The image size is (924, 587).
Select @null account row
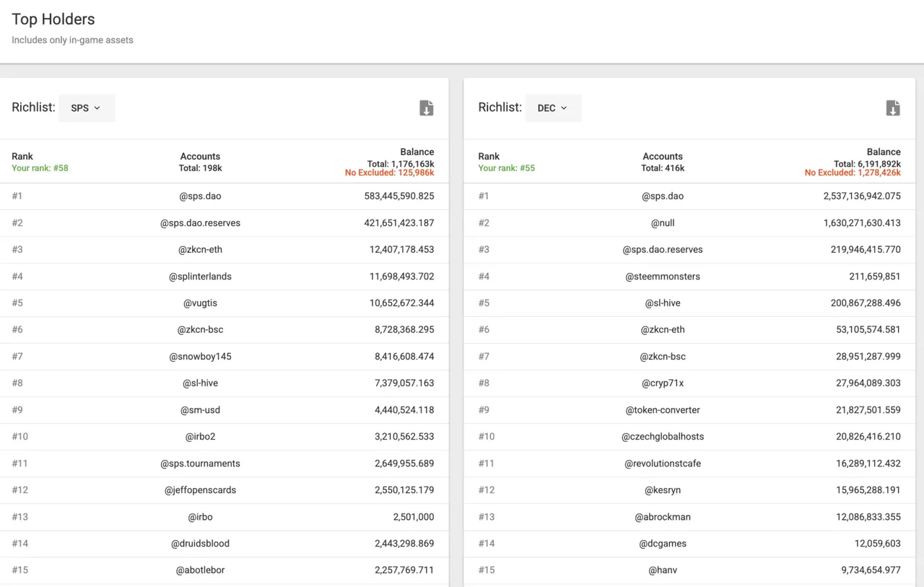(x=689, y=223)
